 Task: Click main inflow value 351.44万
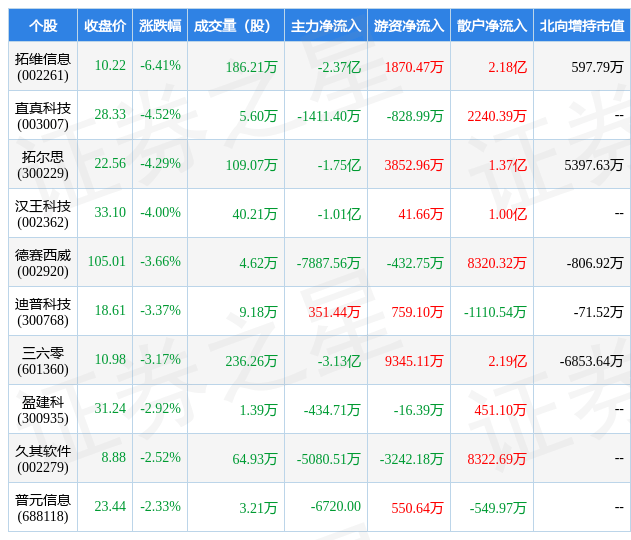(x=334, y=312)
